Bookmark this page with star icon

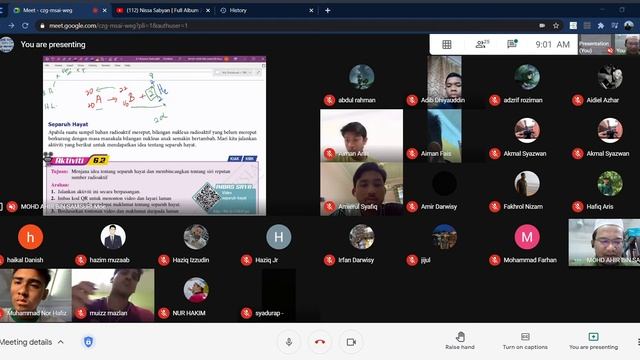pos(556,25)
